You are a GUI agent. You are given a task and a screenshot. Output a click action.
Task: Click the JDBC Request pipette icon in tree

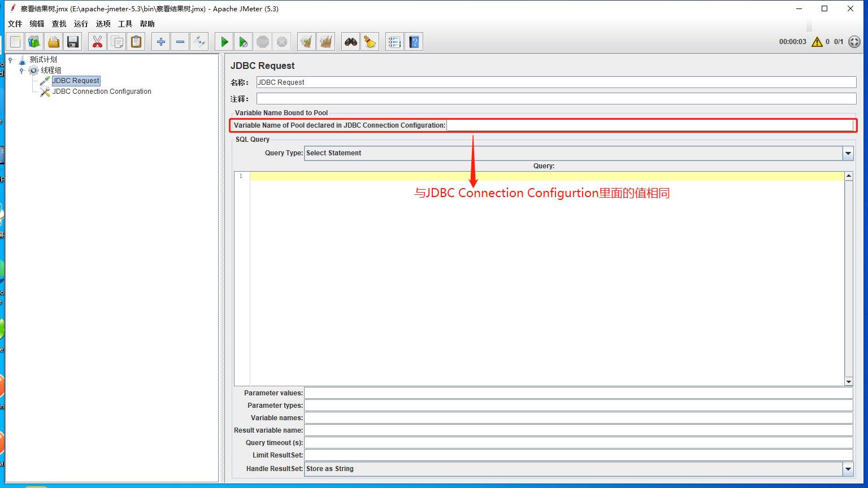pos(45,81)
